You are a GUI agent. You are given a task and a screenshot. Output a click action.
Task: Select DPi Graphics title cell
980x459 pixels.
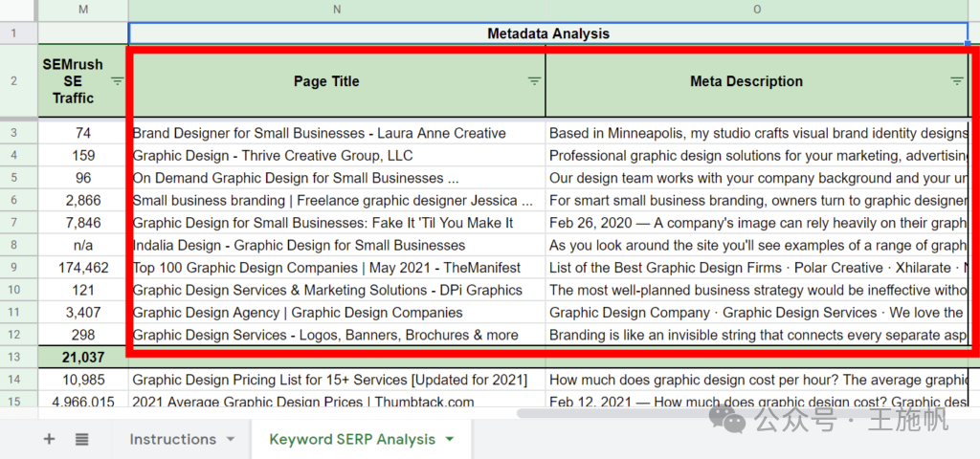click(x=337, y=291)
